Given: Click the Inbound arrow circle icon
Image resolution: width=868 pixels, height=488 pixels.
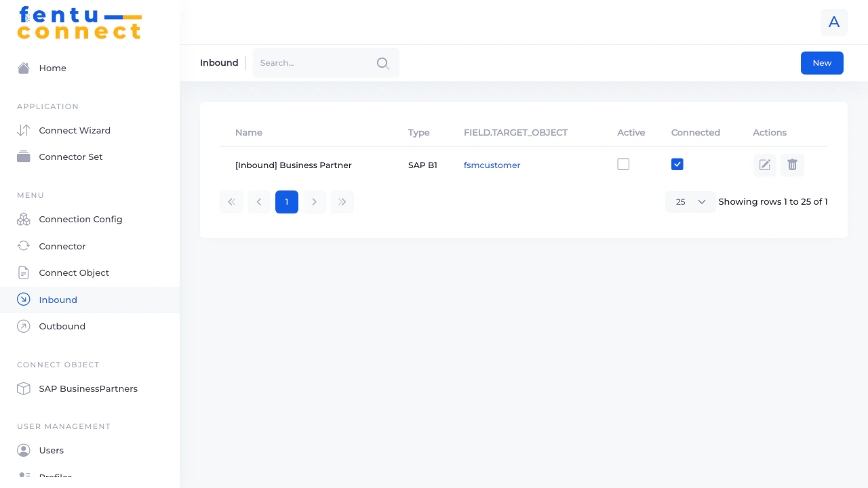Looking at the screenshot, I should point(24,300).
